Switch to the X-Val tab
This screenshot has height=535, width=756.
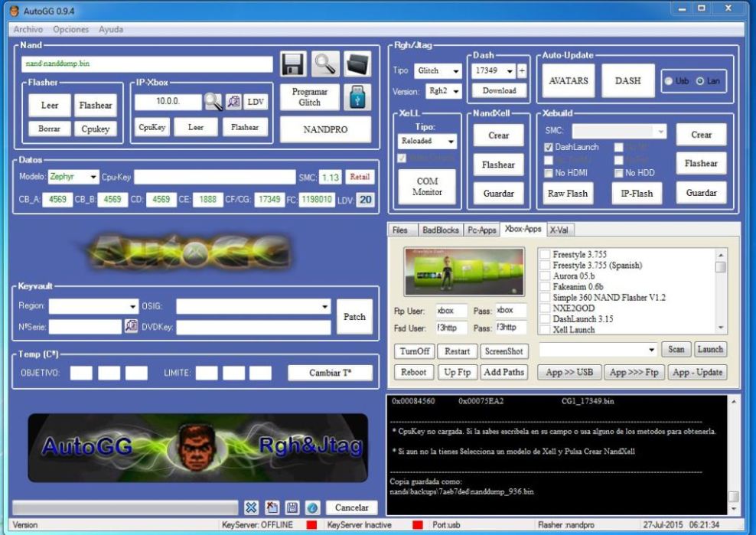pyautogui.click(x=560, y=230)
